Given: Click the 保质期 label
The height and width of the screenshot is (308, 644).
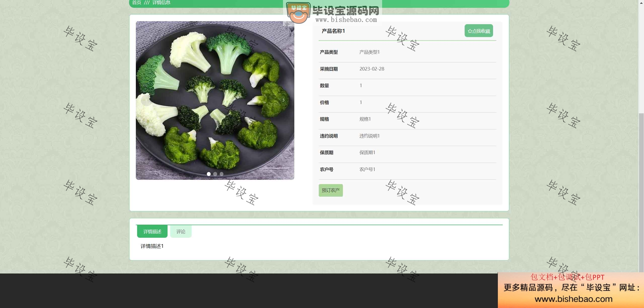Looking at the screenshot, I should [326, 153].
